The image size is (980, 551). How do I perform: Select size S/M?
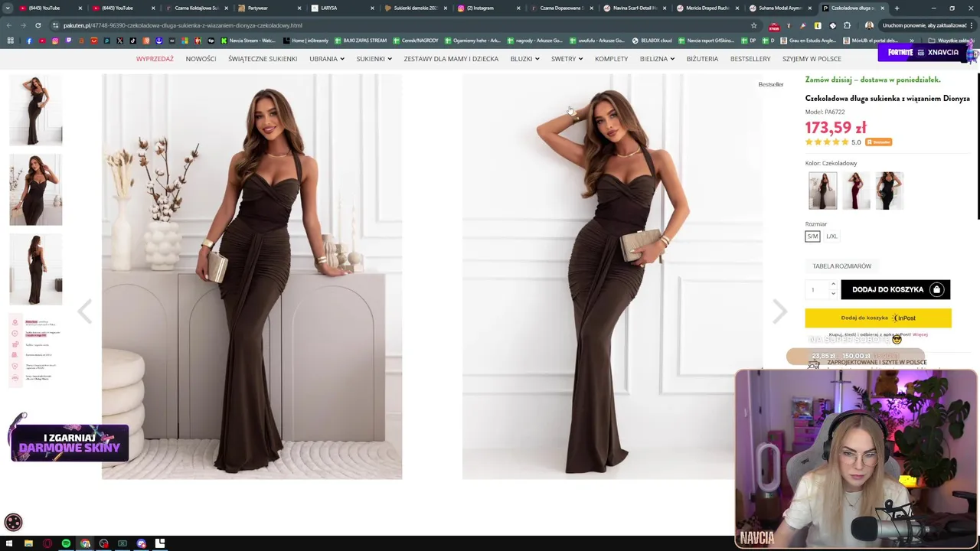(x=812, y=236)
